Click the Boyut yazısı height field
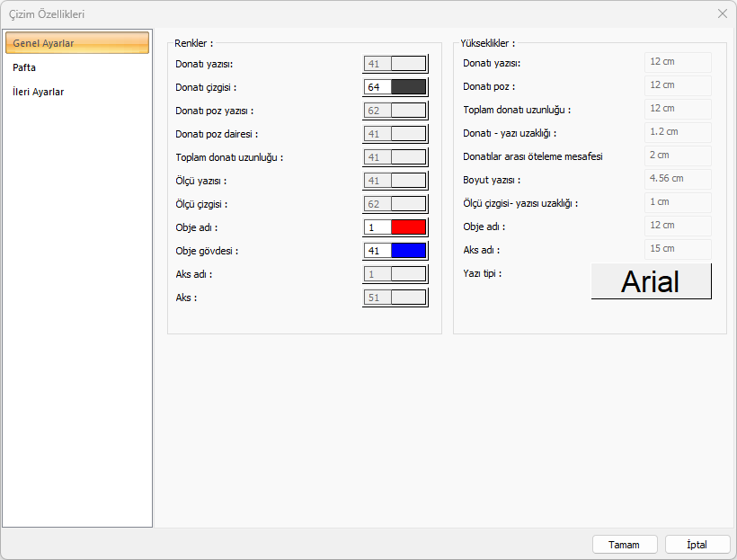The height and width of the screenshot is (560, 737). [x=678, y=179]
